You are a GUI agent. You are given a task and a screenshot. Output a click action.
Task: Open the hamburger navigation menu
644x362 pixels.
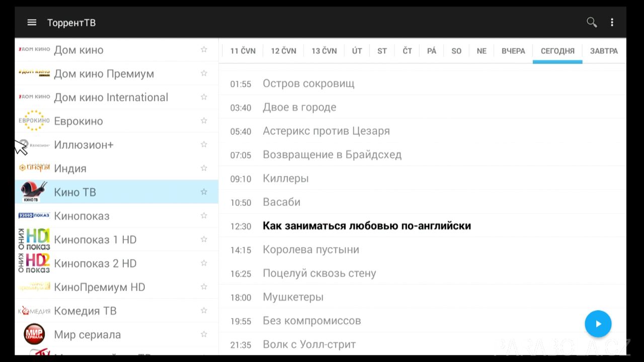32,23
